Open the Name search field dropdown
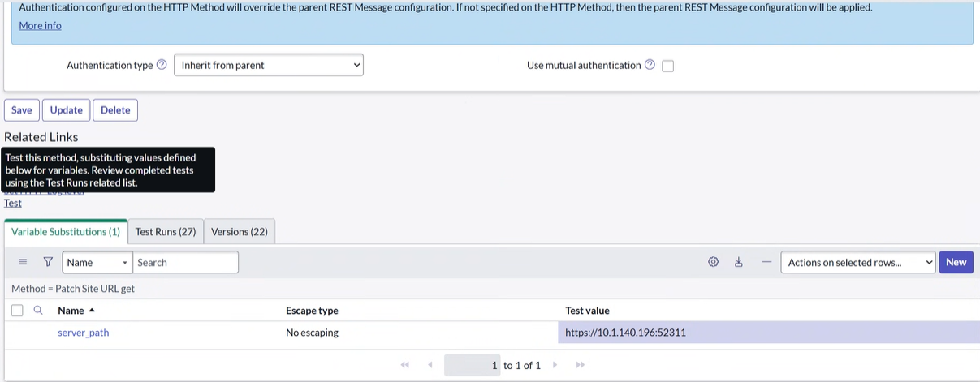Screen dimensions: 980x382 click(x=97, y=262)
